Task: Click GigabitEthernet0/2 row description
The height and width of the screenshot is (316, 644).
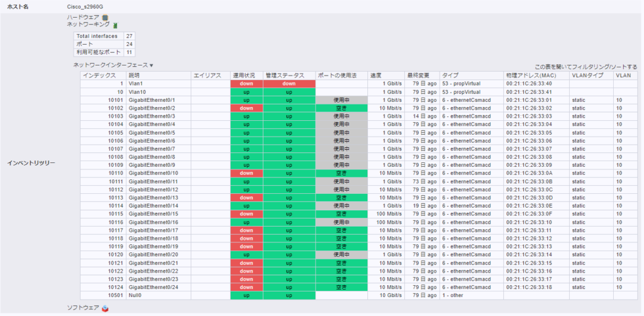Action: point(158,108)
